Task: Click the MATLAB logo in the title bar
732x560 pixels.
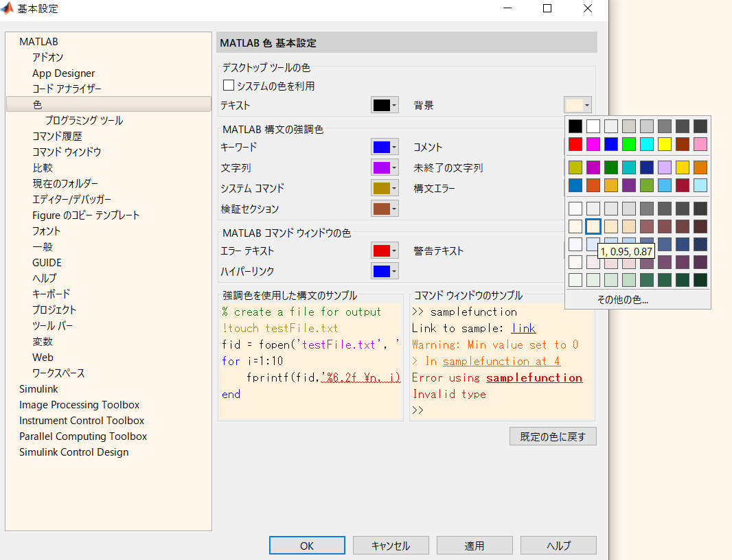Action: (7, 8)
